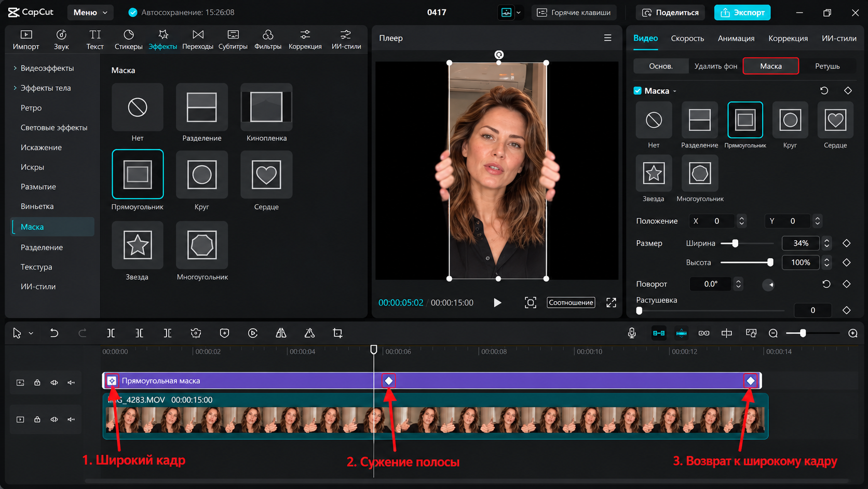
Task: Click the Растушевка feather slider handle
Action: coord(639,311)
